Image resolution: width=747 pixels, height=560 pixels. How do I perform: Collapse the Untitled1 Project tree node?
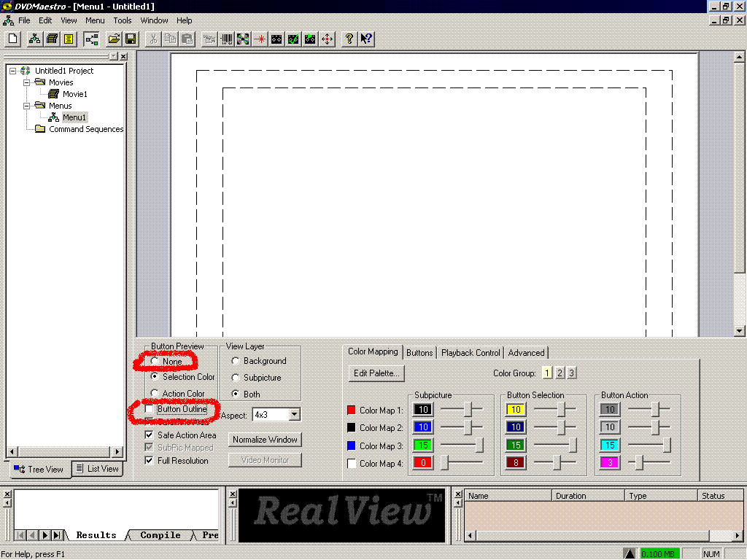click(13, 71)
